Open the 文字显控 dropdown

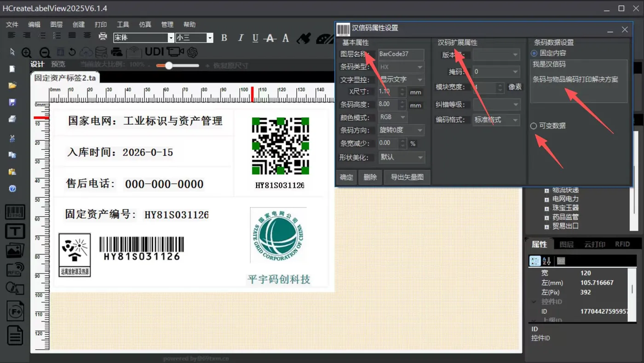click(401, 80)
